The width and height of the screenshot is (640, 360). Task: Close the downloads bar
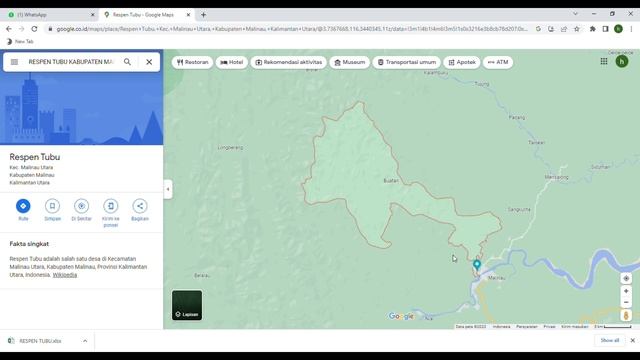(x=632, y=340)
